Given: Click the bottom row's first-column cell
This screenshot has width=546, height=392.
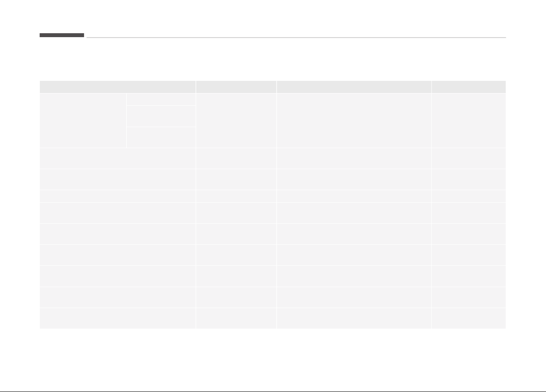Looking at the screenshot, I should pos(118,318).
